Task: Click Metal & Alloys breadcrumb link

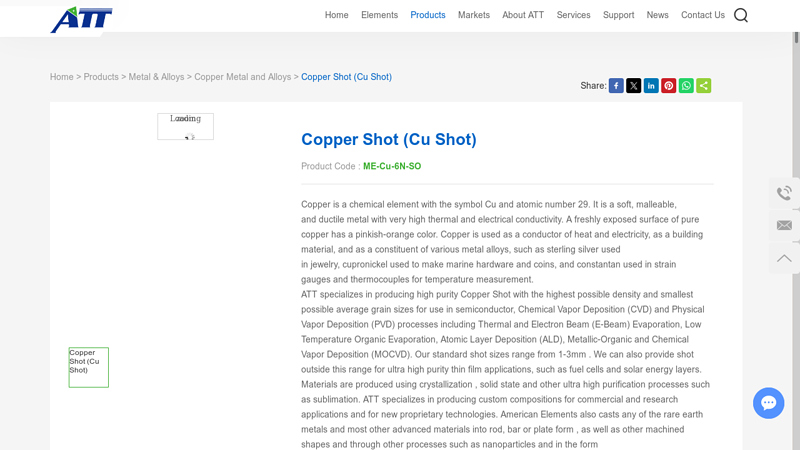Action: coord(156,77)
